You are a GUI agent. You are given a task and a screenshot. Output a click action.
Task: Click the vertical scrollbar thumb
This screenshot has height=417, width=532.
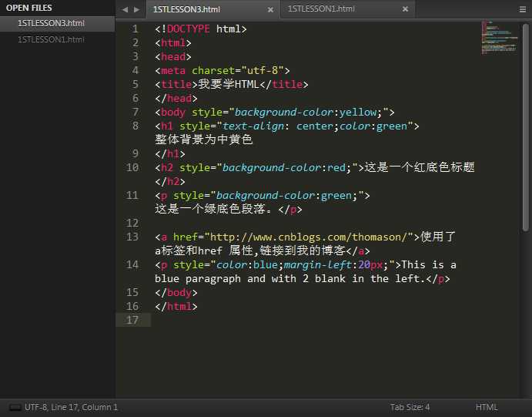[526, 127]
